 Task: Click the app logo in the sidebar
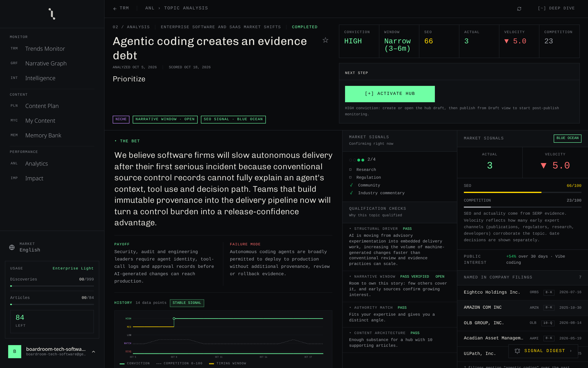coord(52,14)
